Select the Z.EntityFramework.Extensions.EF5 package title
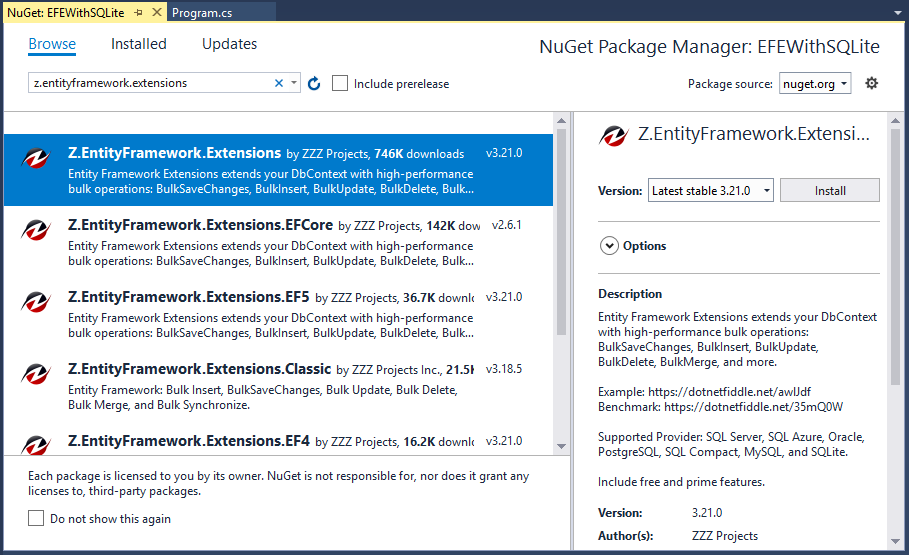 tap(189, 297)
